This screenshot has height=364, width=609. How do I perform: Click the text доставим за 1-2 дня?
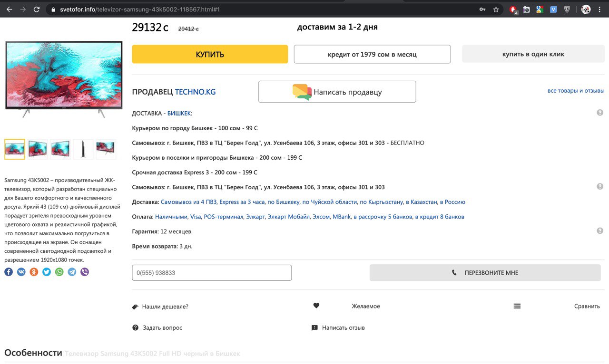(337, 27)
